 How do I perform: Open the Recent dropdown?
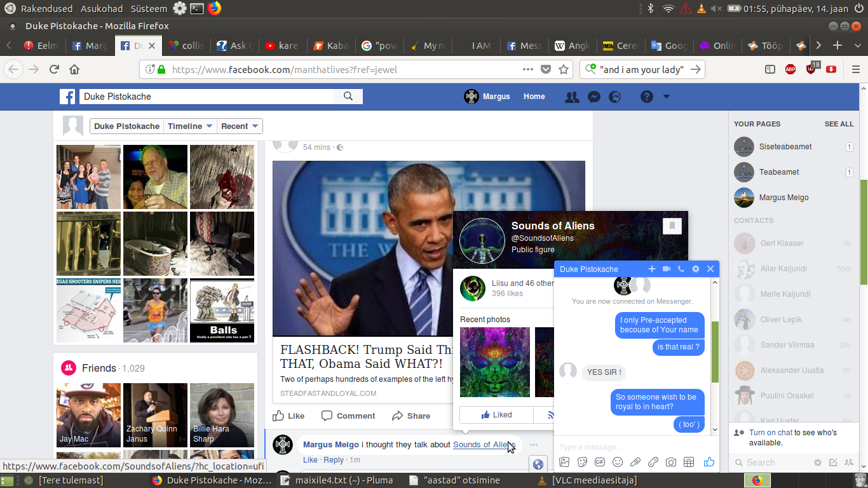coord(240,126)
